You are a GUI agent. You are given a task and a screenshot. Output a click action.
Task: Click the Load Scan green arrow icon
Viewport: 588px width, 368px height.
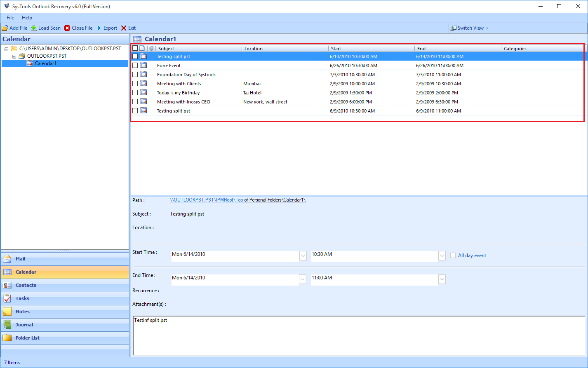pos(34,28)
